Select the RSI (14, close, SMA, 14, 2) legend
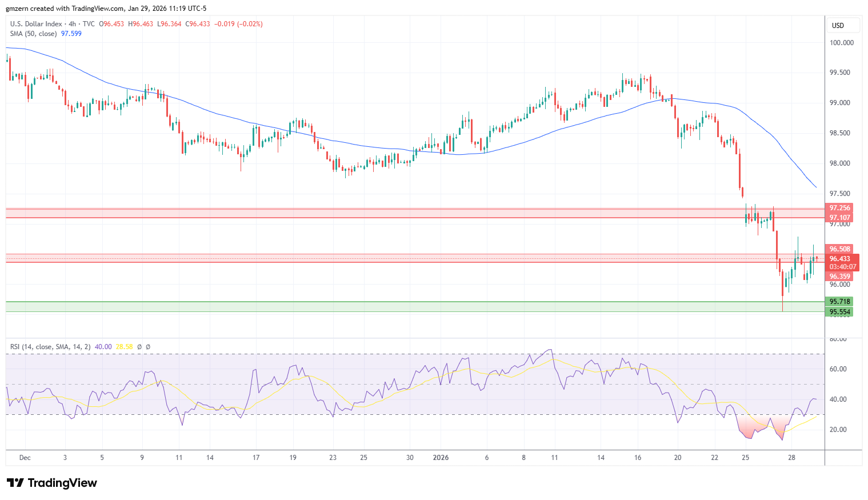This screenshot has height=500, width=868. tap(50, 347)
